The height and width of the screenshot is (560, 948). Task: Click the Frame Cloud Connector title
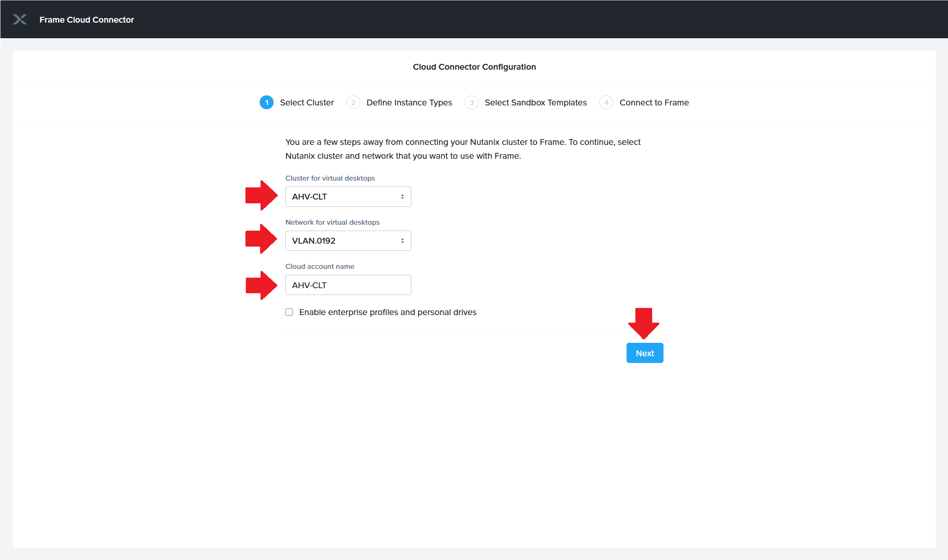87,20
